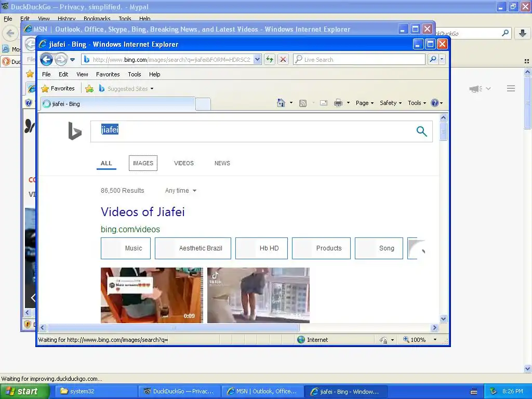Click in the Live Search input box
The image size is (532, 399).
[x=359, y=60]
